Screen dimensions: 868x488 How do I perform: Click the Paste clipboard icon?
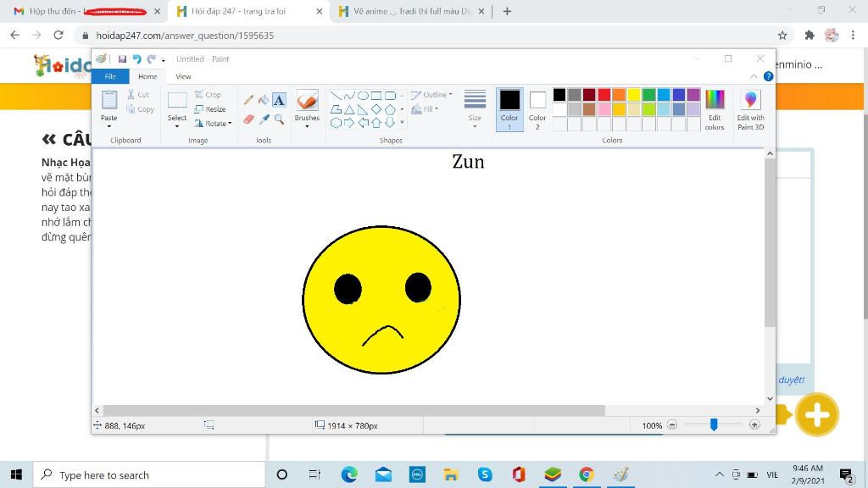109,100
